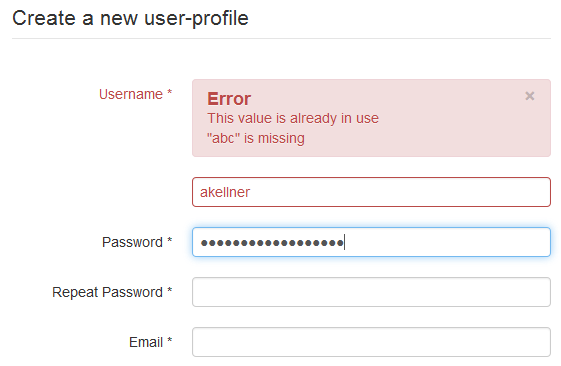Screen dimensions: 561x366
Task: Select the empty Email field
Action: (x=371, y=342)
